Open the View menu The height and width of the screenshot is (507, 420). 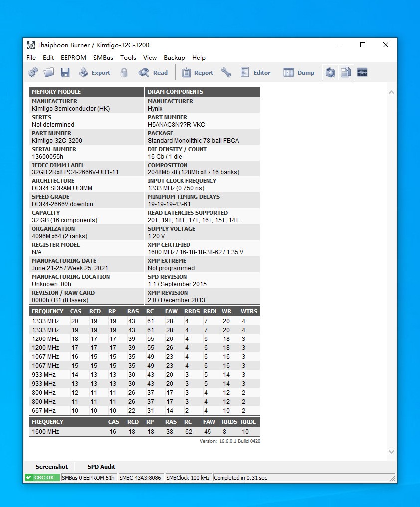pyautogui.click(x=150, y=57)
